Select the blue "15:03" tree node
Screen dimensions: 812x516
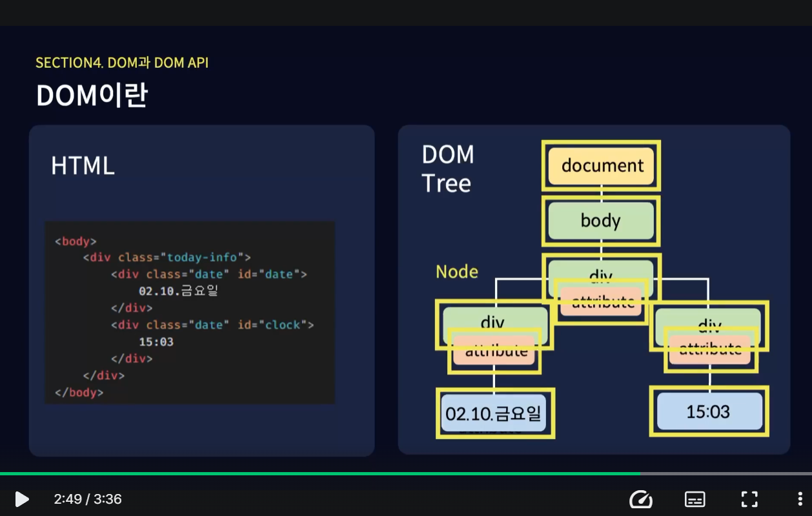coord(709,411)
